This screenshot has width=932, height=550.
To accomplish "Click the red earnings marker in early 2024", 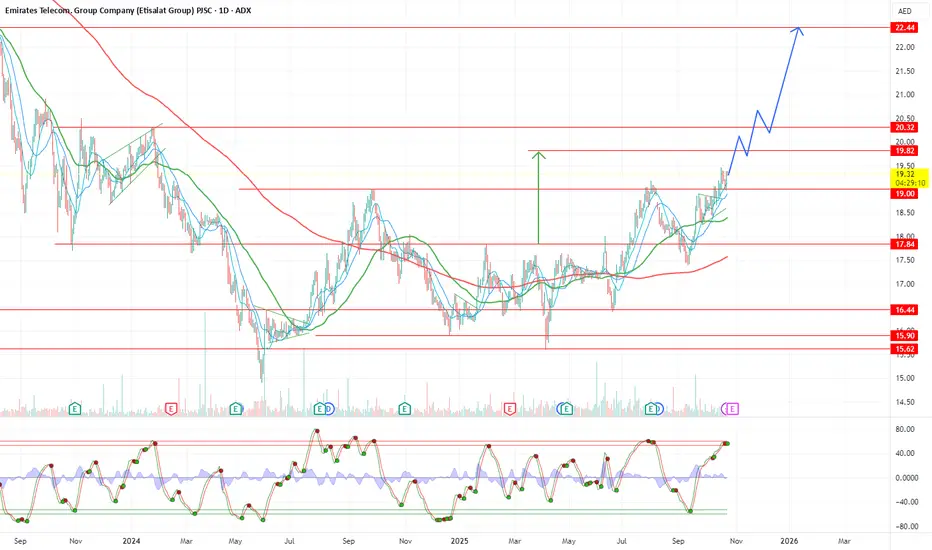I will tap(171, 408).
